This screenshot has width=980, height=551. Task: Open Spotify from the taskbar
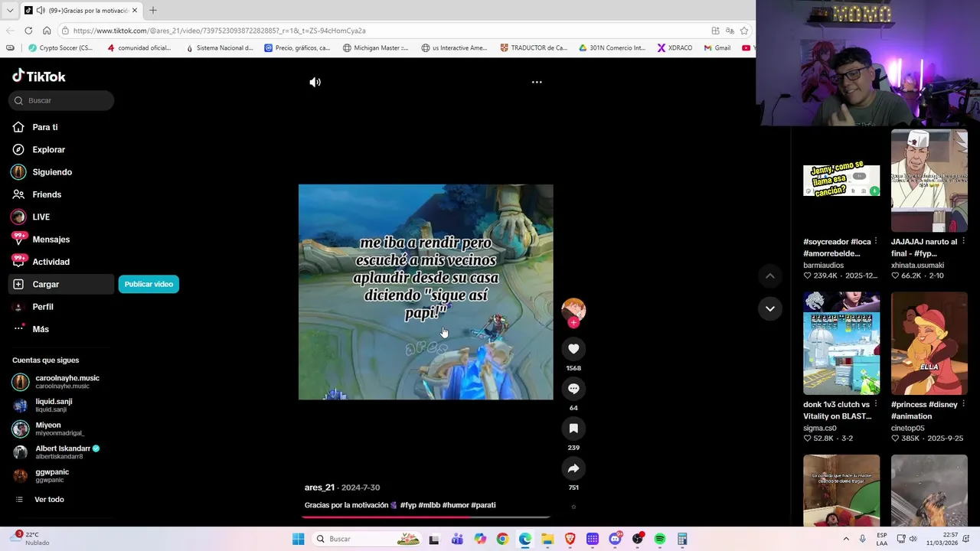(660, 539)
